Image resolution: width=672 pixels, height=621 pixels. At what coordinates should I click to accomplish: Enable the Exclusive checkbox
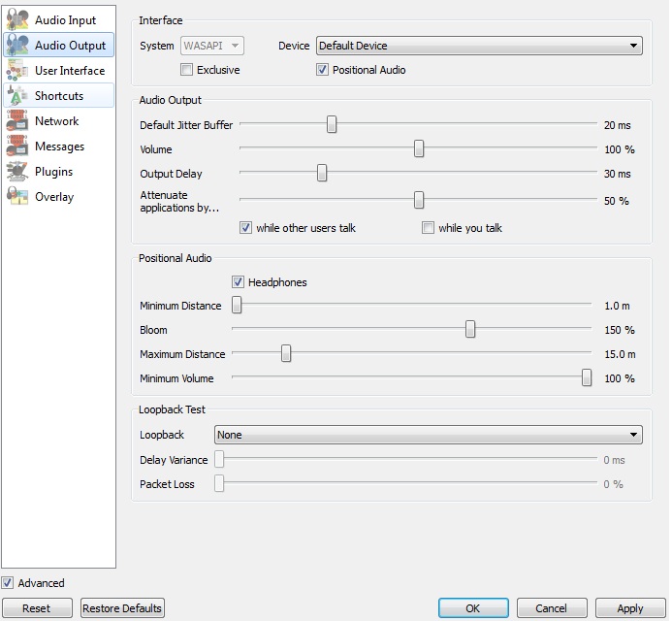187,70
